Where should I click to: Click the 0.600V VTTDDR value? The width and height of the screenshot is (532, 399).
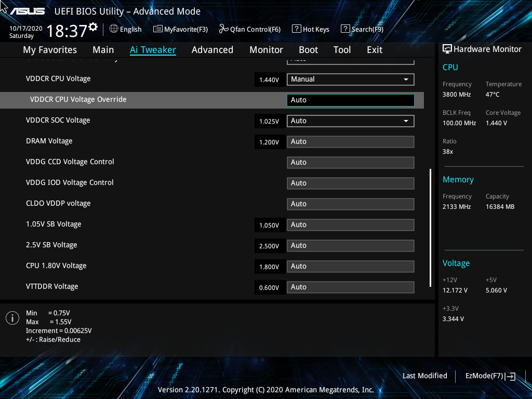click(269, 288)
